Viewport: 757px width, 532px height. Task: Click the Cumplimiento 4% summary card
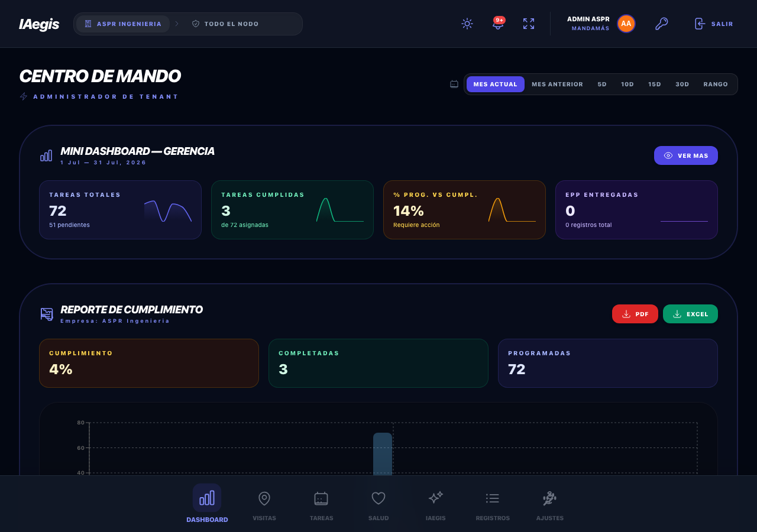[x=149, y=363]
